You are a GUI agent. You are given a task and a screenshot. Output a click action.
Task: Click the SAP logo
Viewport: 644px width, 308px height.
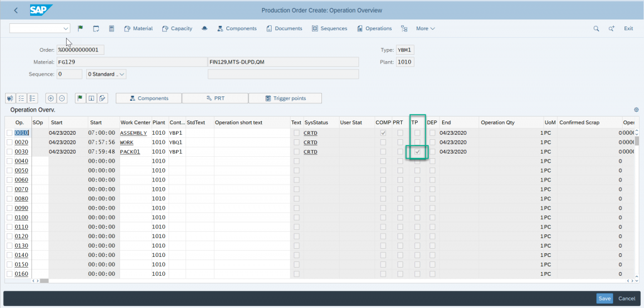tap(41, 10)
